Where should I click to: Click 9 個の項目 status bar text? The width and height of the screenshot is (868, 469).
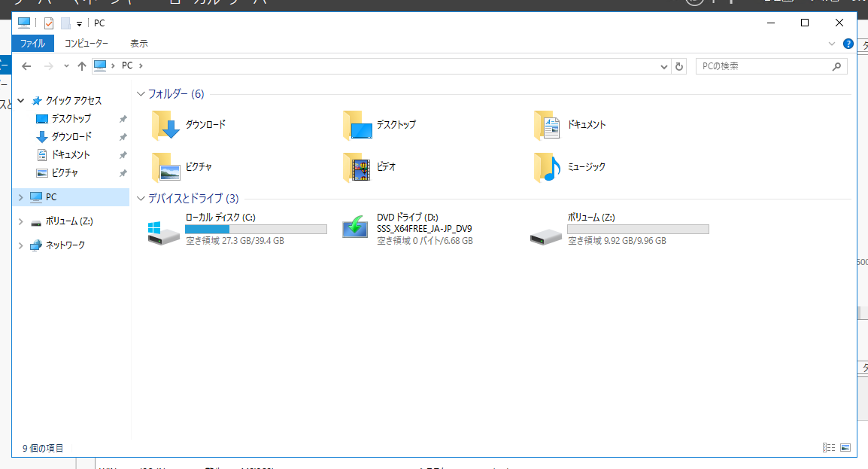click(43, 448)
